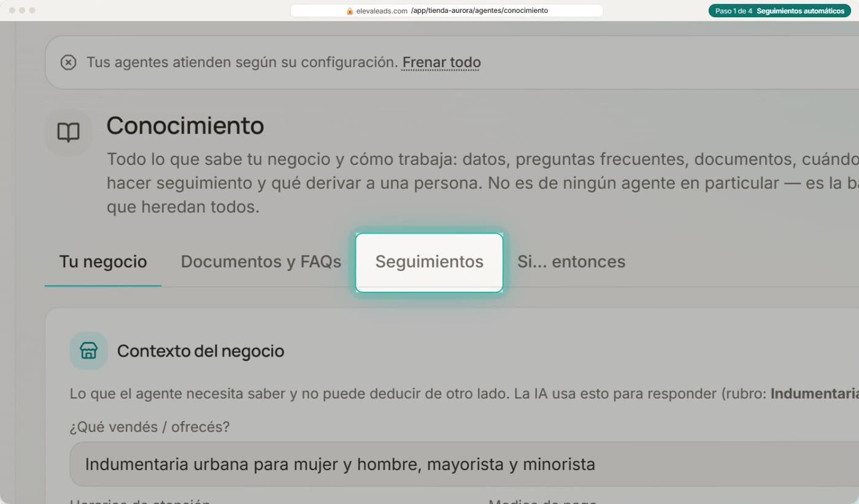Open the Seguimientos tab
The image size is (859, 504).
[x=429, y=262]
